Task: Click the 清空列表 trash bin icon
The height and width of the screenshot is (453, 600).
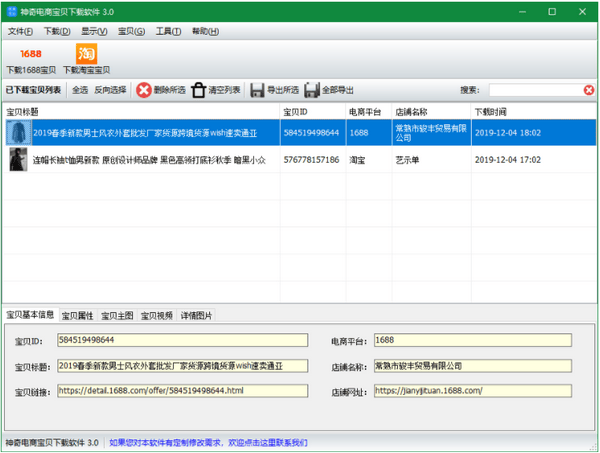Action: (199, 90)
